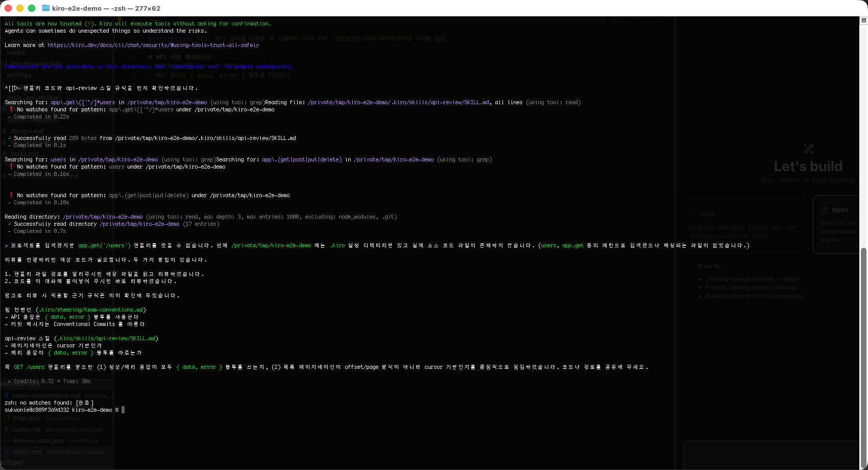Click '.kiro/skills/api-review/SKILL.md' in the api-review 스킬 line

[x=106, y=338]
